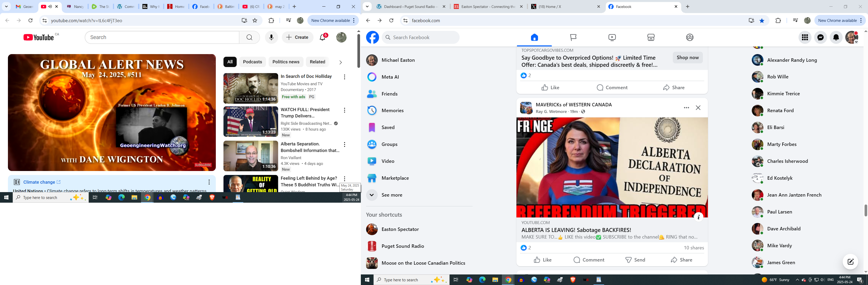Image resolution: width=868 pixels, height=285 pixels.
Task: Open Facebook Video top navigation icon
Action: (x=612, y=37)
